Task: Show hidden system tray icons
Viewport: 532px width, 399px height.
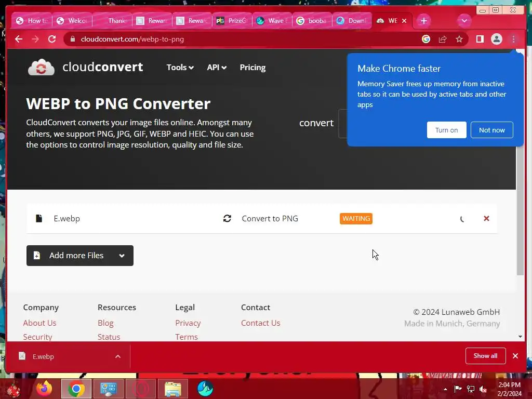Action: [x=445, y=389]
